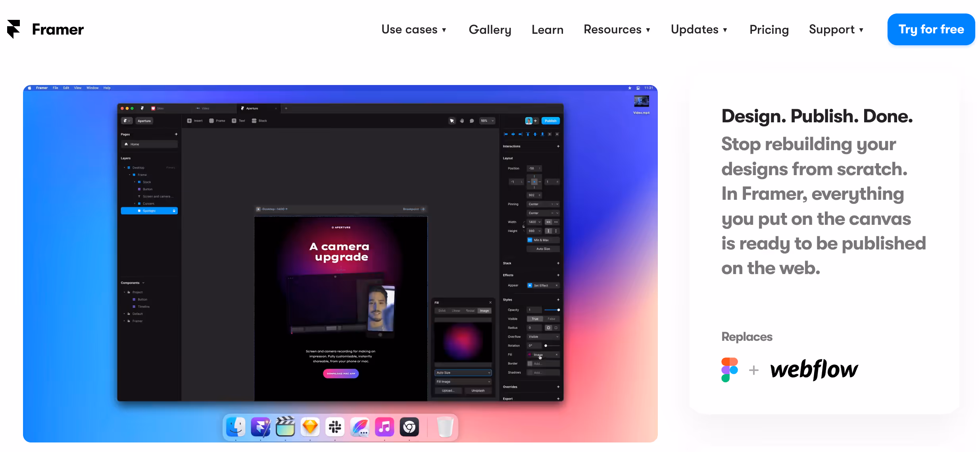The height and width of the screenshot is (452, 980).
Task: Open the Edit menu in the menu bar
Action: point(66,88)
